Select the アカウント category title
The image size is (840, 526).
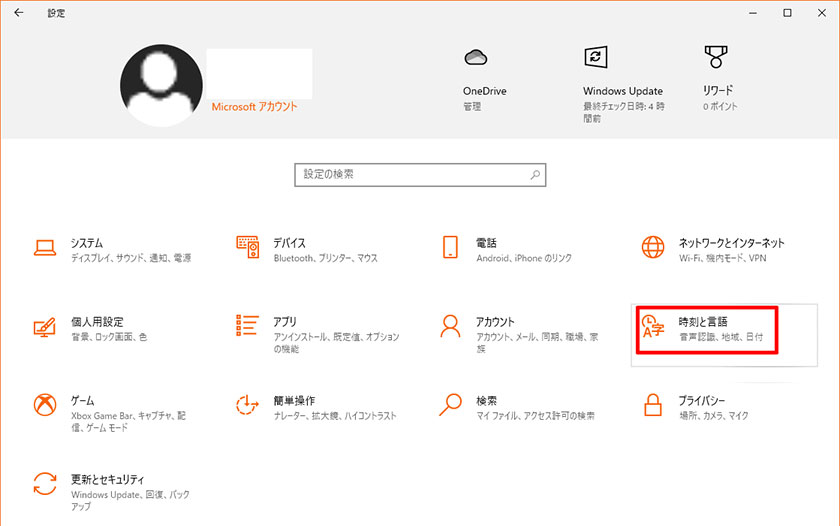495,322
